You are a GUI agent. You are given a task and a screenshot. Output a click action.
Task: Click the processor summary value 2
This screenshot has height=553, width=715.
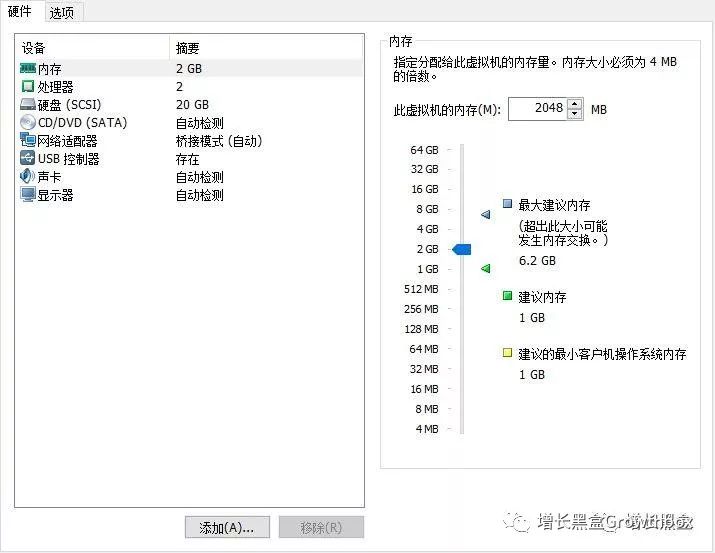tap(180, 87)
